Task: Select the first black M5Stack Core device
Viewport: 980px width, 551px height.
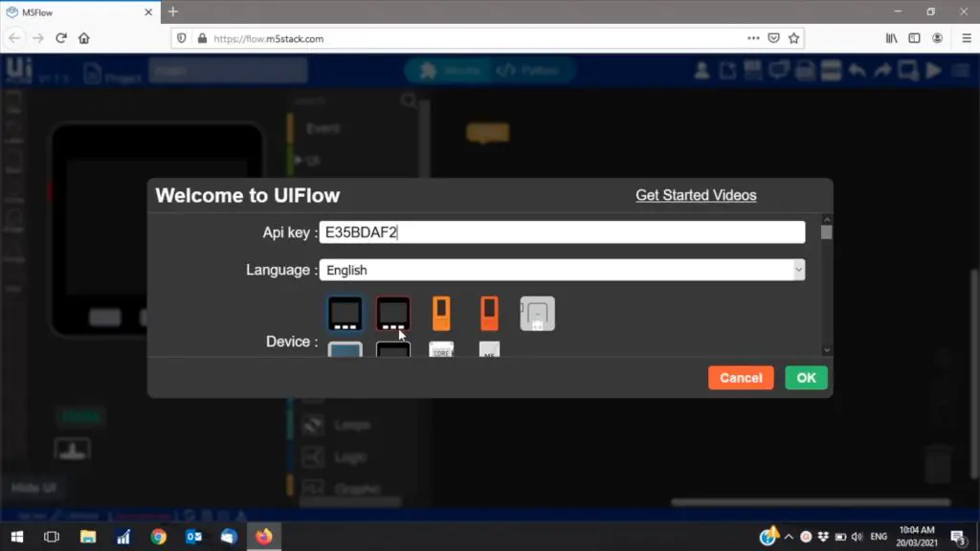Action: click(x=345, y=313)
